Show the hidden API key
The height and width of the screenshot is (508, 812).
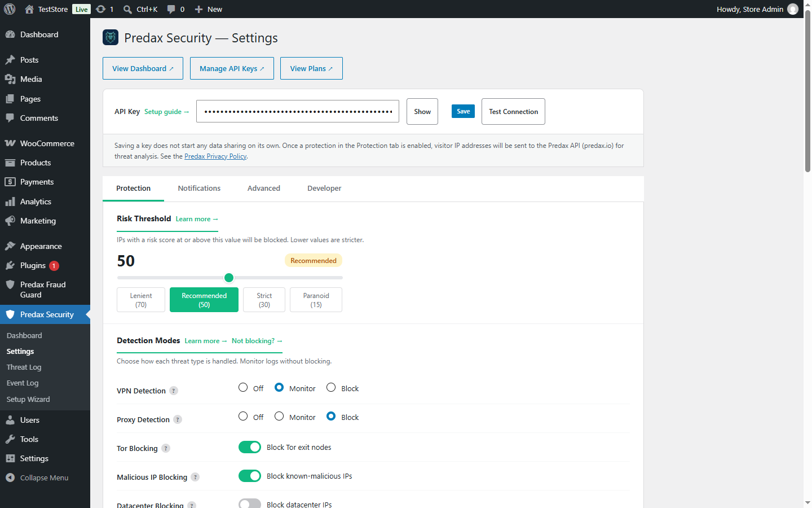[x=422, y=112]
